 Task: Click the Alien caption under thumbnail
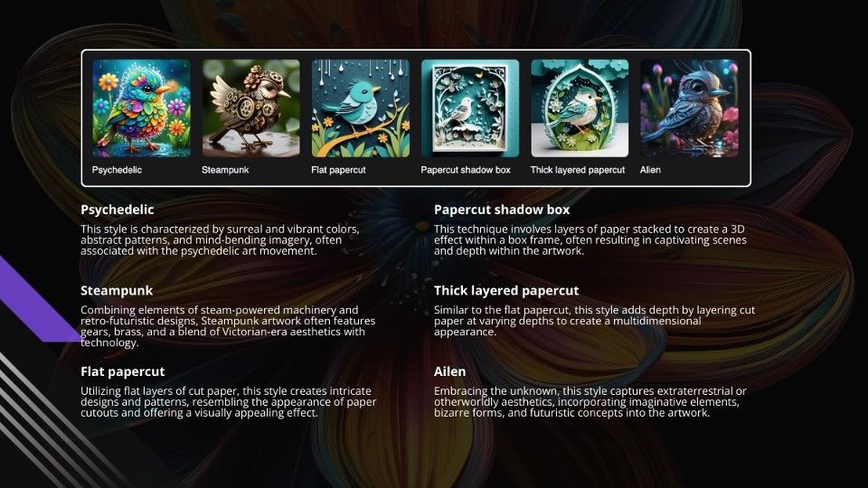point(650,170)
